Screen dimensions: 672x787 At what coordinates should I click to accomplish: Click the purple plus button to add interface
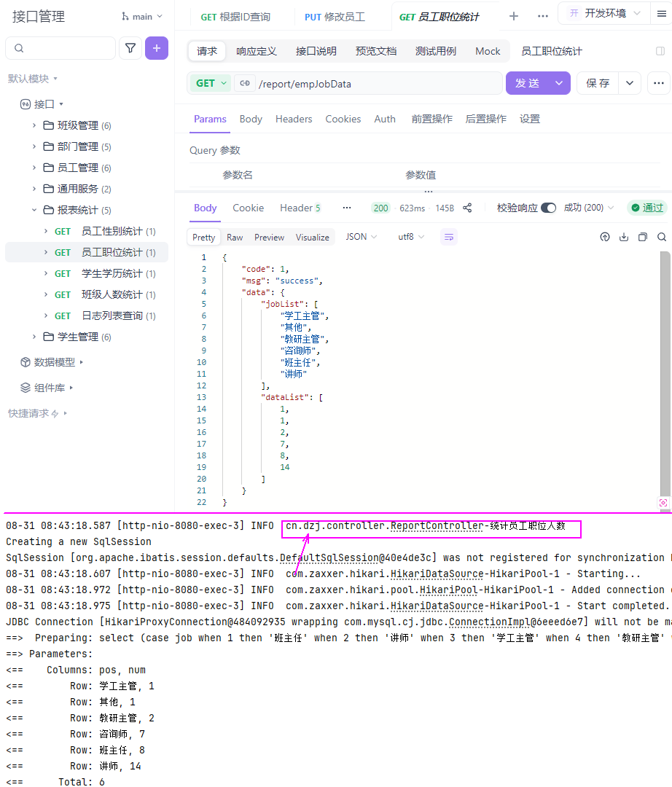pos(157,48)
